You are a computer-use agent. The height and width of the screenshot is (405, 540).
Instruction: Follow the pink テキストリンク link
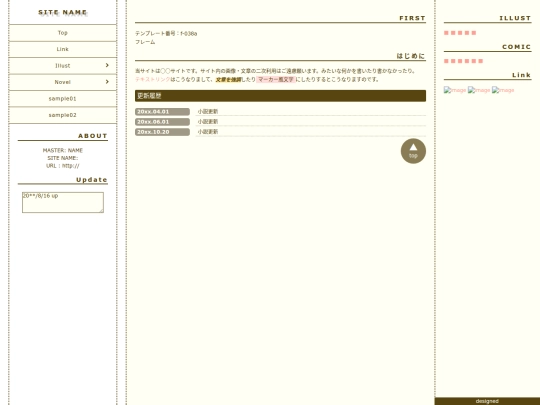[x=153, y=80]
